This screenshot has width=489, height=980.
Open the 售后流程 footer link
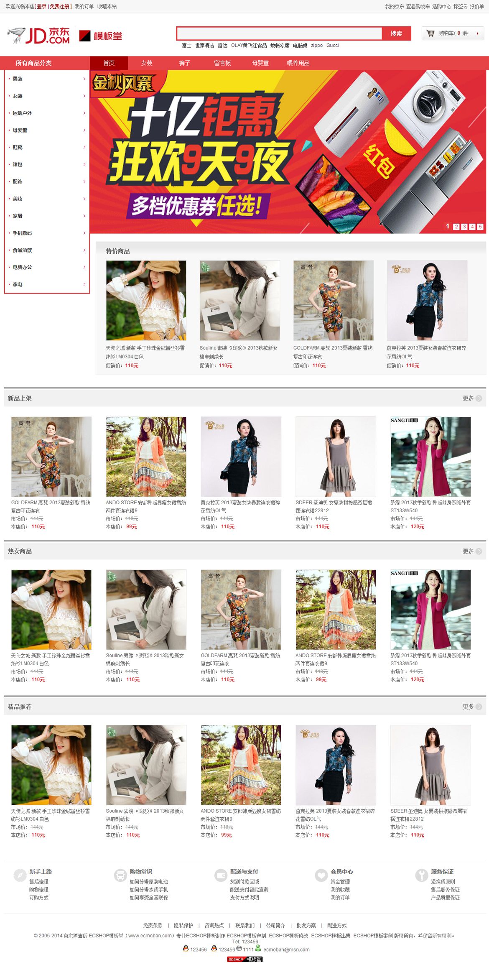point(38,882)
